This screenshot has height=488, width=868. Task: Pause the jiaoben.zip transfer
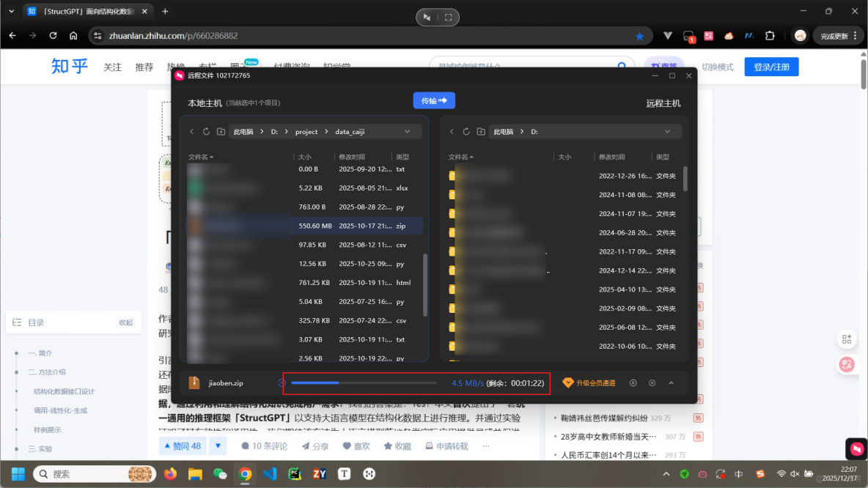(x=633, y=382)
